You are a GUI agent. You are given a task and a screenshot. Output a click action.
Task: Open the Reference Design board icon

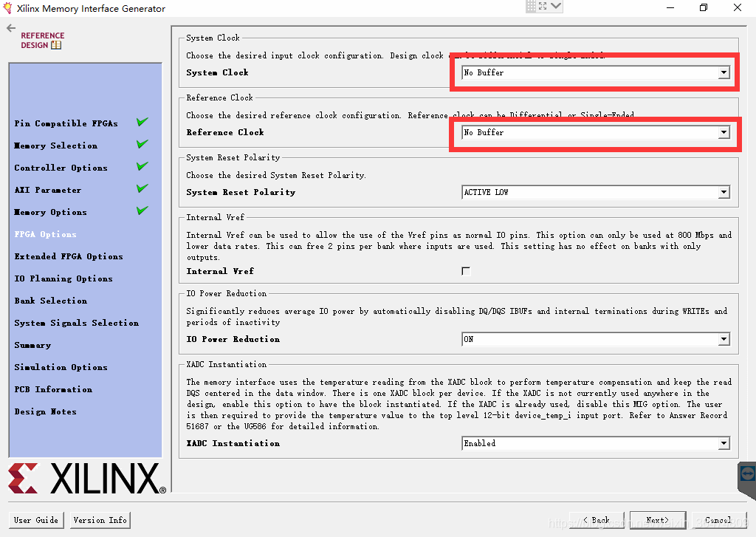coord(56,45)
